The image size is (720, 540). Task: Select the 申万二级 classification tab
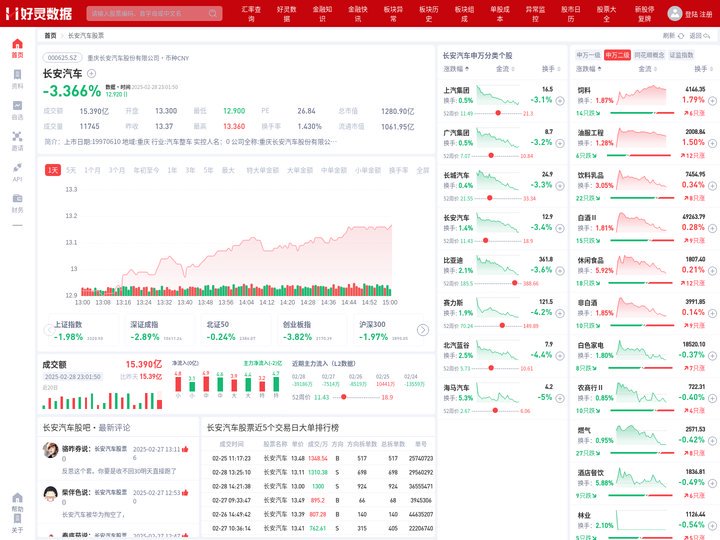tap(617, 55)
